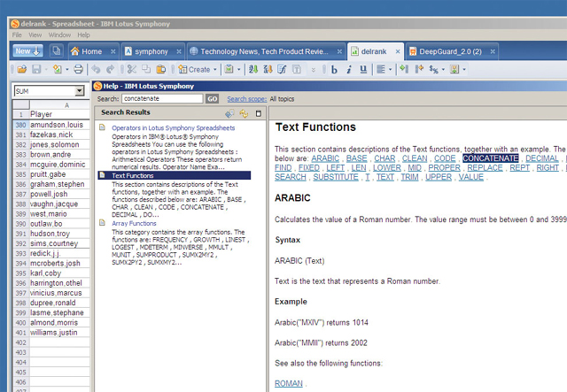Click the Sort Descending icon
The width and height of the screenshot is (567, 392).
point(268,69)
